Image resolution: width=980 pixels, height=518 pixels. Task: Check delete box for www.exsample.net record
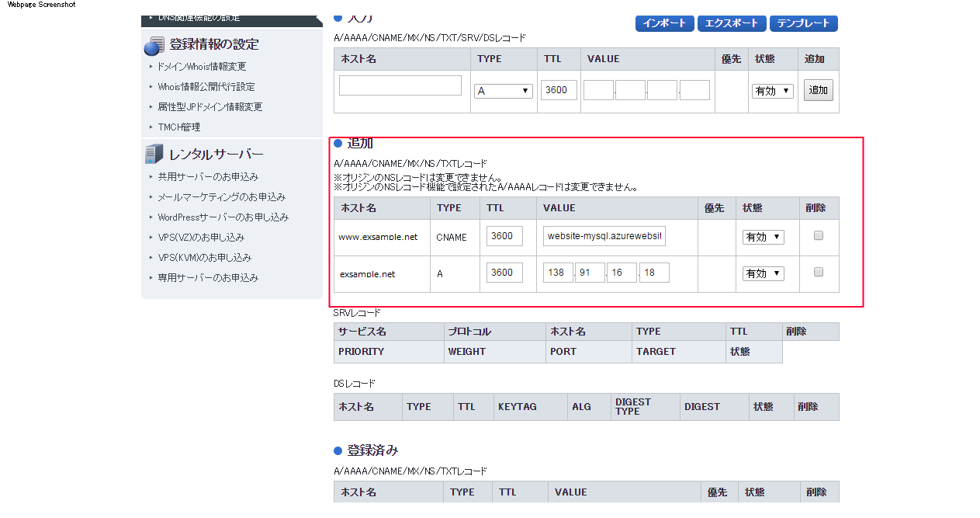[x=818, y=236]
